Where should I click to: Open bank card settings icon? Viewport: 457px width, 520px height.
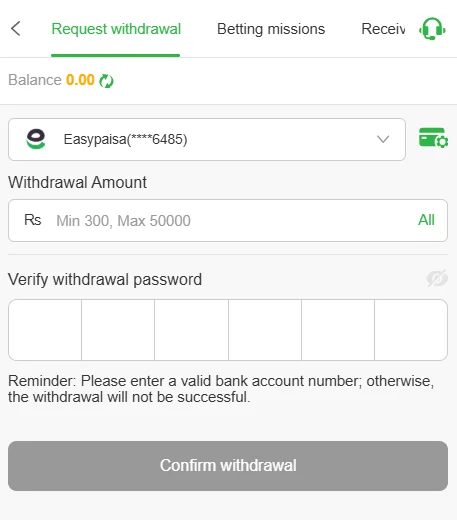point(433,138)
